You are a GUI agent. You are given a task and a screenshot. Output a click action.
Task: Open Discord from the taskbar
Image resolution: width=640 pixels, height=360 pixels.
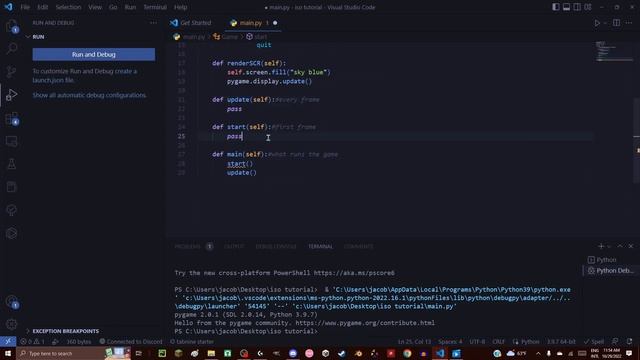coord(293,353)
